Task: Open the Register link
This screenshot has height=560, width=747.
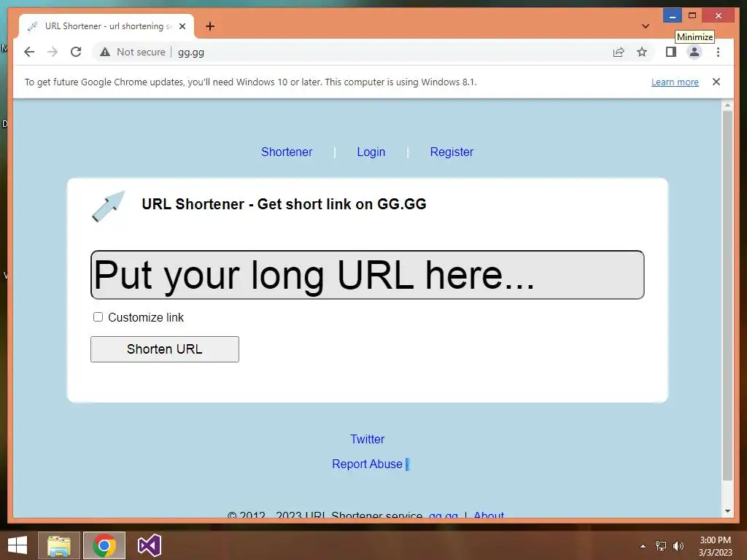Action: coord(452,152)
